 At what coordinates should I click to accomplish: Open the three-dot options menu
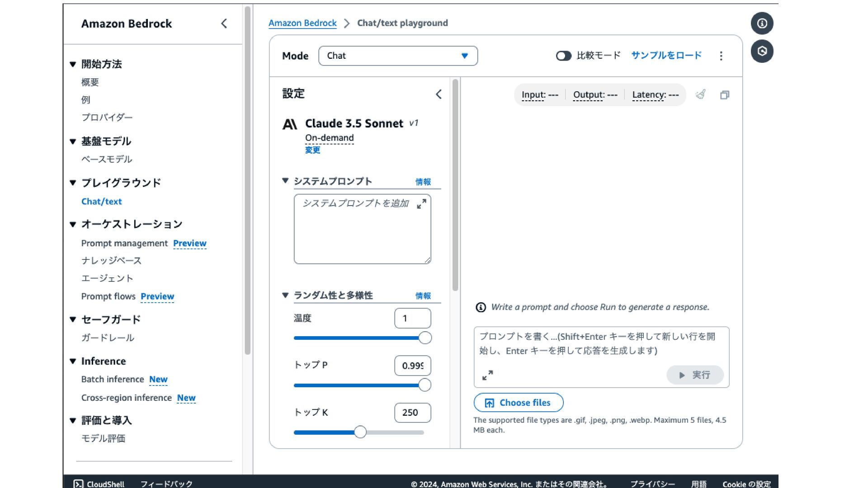pyautogui.click(x=721, y=56)
